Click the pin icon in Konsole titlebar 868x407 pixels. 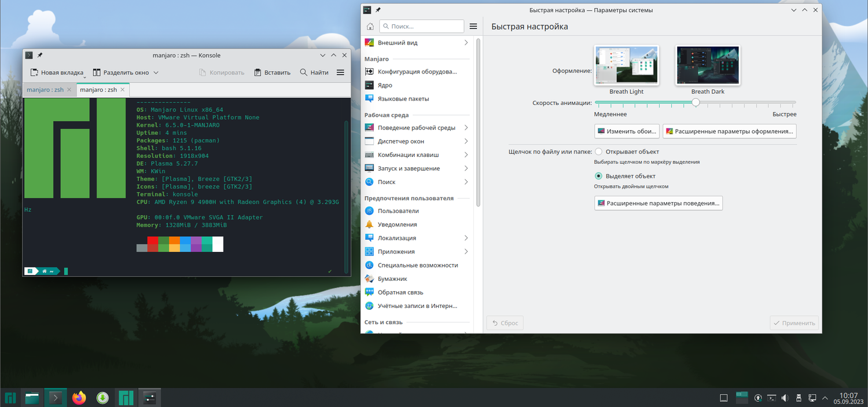click(x=40, y=55)
